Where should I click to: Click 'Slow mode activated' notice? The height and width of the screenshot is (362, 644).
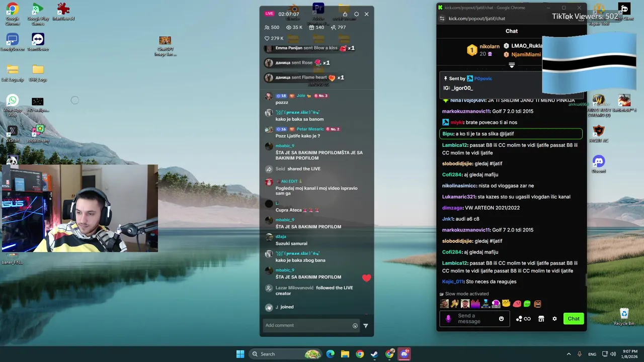click(466, 294)
